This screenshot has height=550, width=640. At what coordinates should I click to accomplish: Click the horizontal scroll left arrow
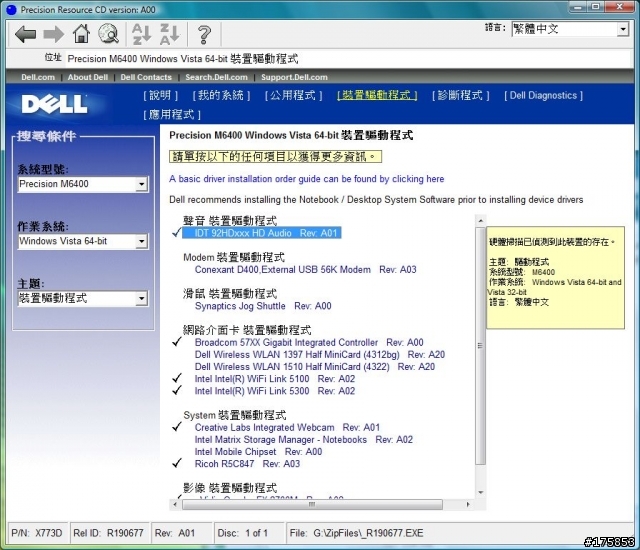pos(175,505)
